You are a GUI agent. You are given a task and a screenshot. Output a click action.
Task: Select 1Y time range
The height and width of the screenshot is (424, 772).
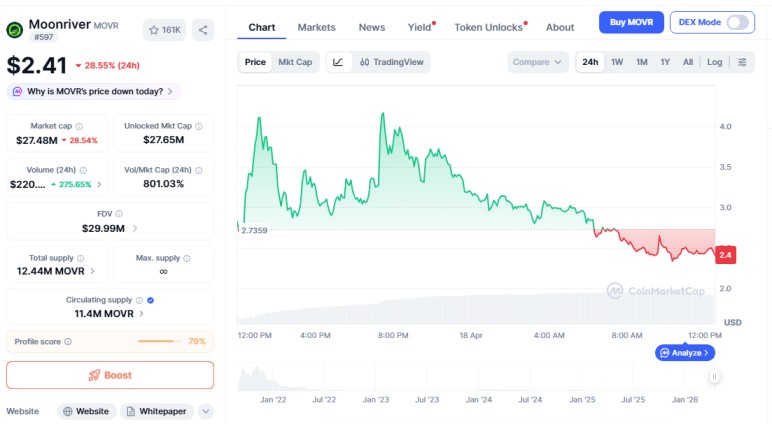tap(665, 62)
